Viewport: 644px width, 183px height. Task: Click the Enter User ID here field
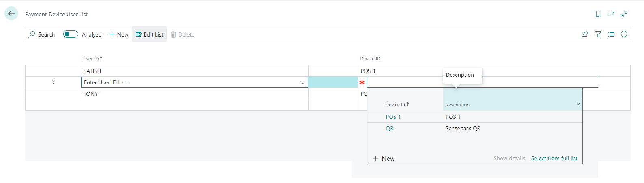[x=190, y=82]
